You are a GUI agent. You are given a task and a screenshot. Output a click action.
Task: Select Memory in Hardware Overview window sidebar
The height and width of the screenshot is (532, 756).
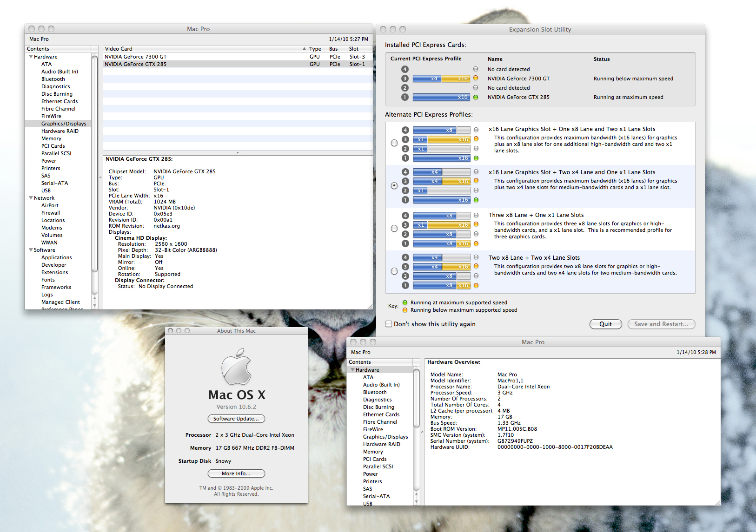(373, 452)
